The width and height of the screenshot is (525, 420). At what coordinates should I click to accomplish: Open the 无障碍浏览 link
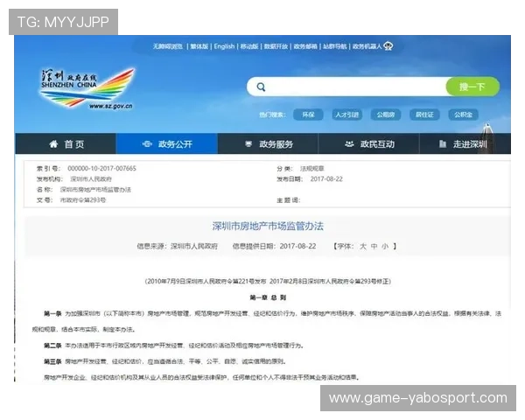(x=168, y=46)
